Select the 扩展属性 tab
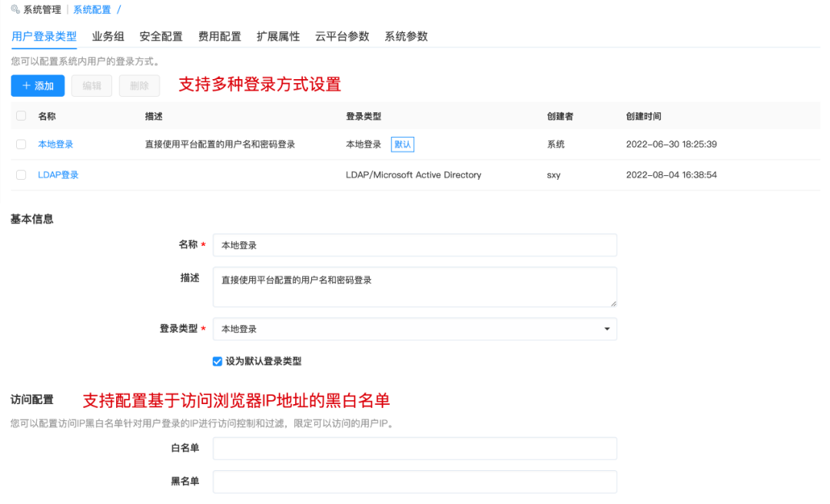This screenshot has width=830, height=504. coord(278,36)
